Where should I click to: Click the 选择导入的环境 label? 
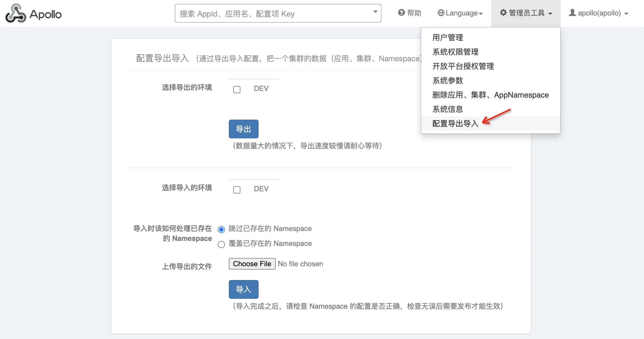187,188
